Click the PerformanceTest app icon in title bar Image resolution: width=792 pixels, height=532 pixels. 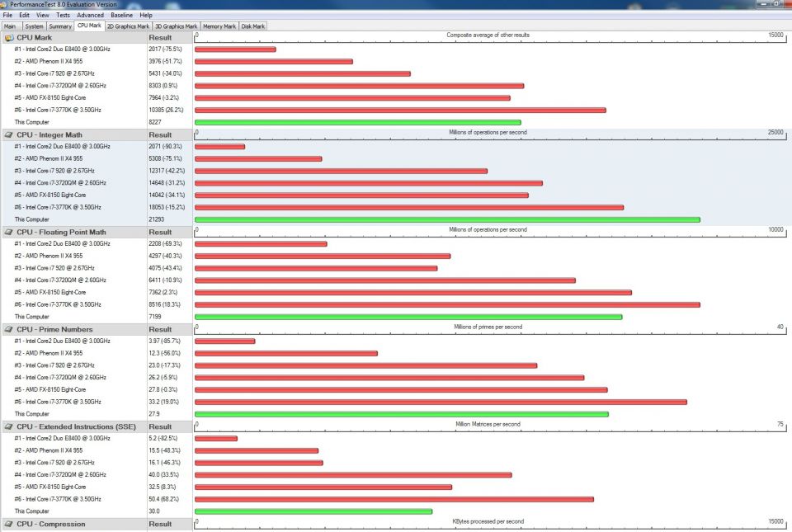pos(5,5)
